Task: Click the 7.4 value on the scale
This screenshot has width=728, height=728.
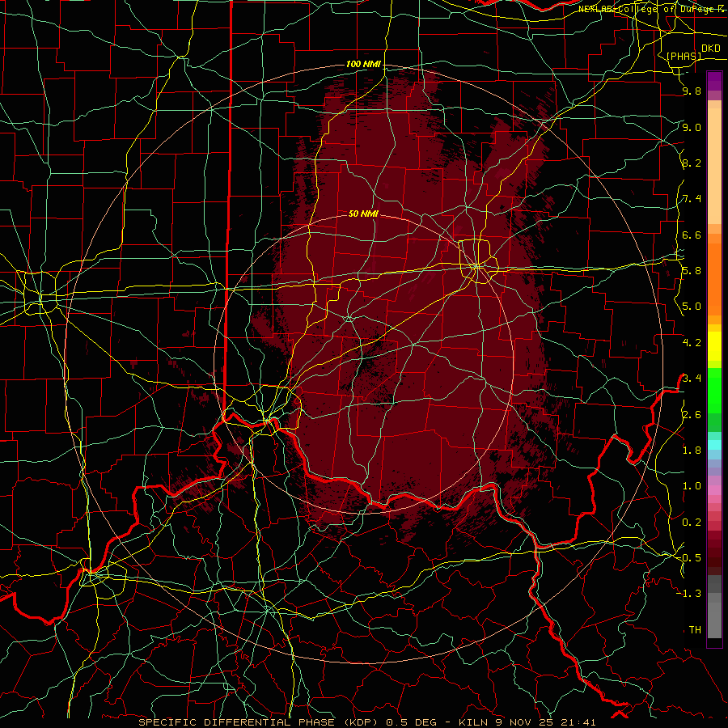Action: 692,199
